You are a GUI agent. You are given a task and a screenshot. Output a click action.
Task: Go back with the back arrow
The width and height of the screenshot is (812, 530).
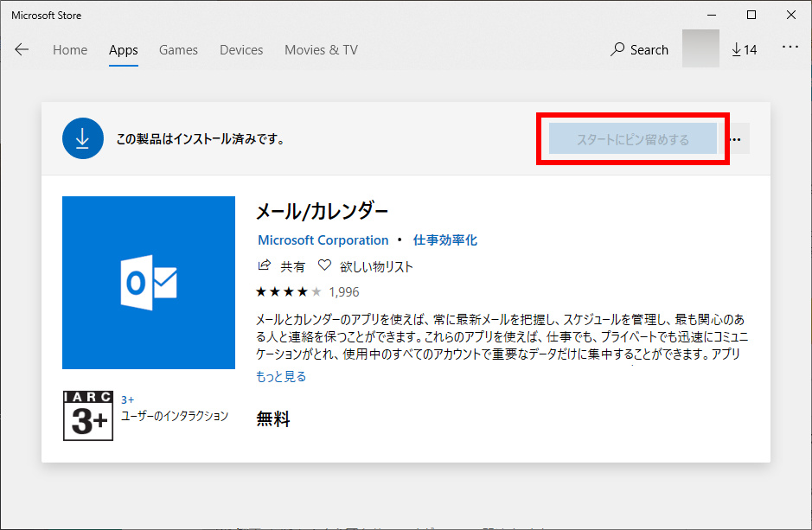pyautogui.click(x=22, y=49)
